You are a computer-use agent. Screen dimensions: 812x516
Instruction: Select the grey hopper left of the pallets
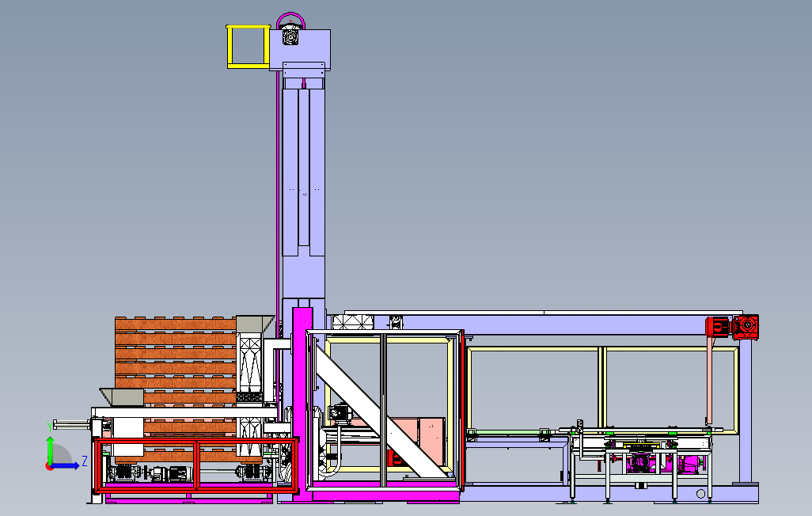coord(122,397)
